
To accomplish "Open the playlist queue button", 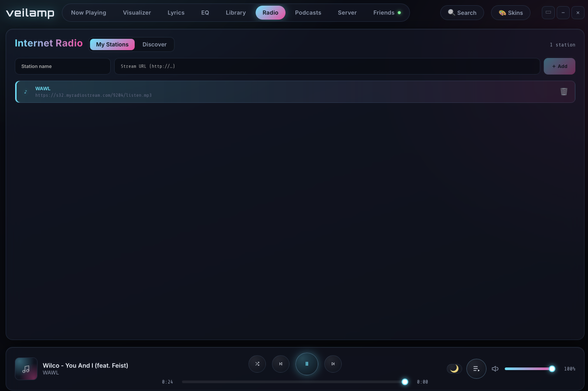I will tap(476, 369).
